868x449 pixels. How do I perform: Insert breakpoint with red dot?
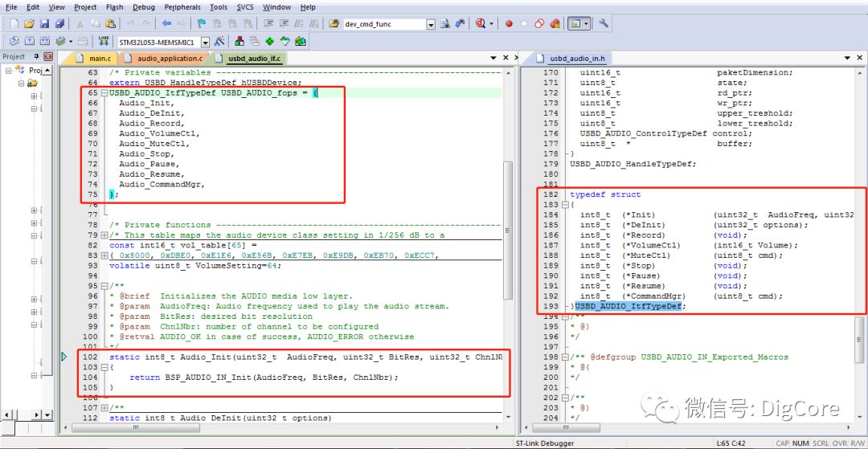tap(509, 24)
